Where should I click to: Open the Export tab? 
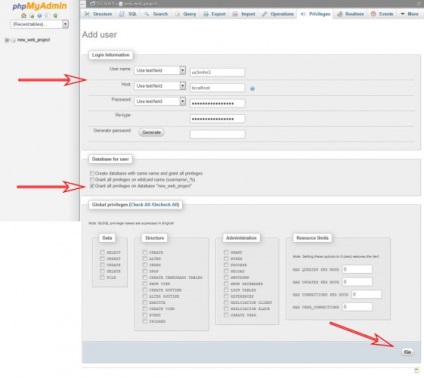click(214, 14)
